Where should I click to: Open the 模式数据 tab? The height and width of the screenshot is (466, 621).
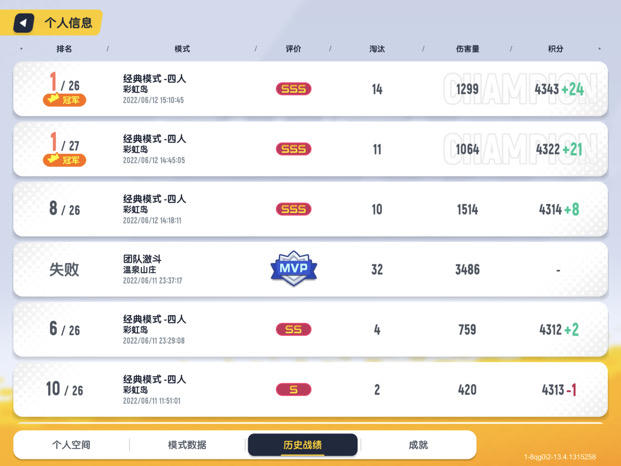pyautogui.click(x=187, y=445)
